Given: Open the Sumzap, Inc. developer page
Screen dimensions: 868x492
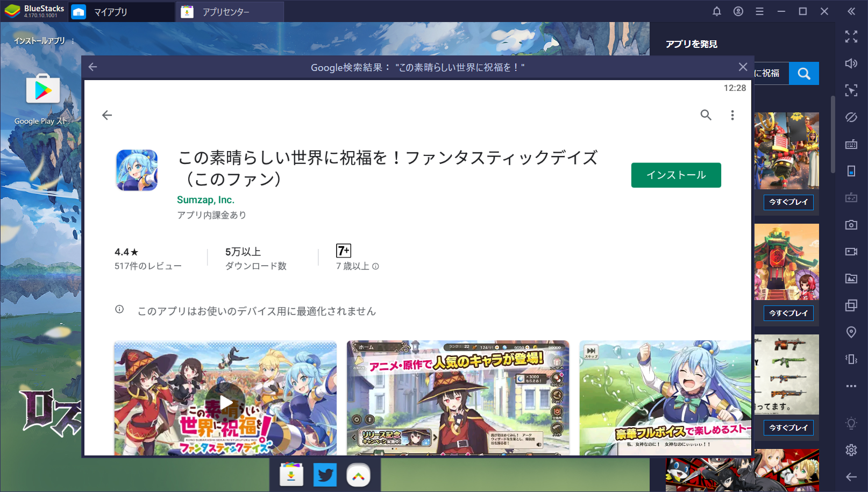Looking at the screenshot, I should [x=205, y=200].
